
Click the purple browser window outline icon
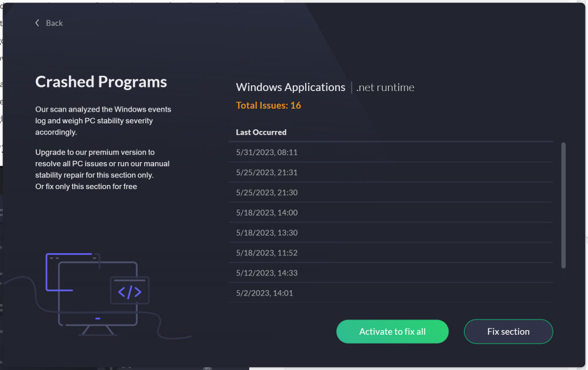pyautogui.click(x=71, y=272)
